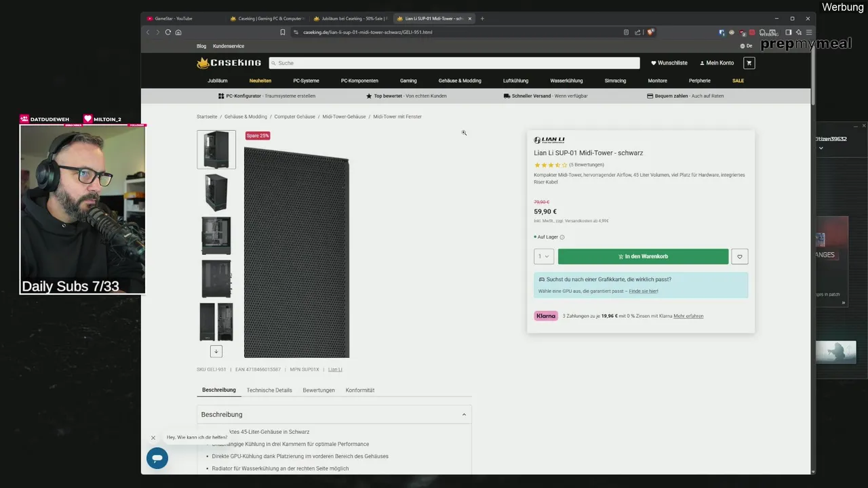The image size is (868, 488).
Task: Open Neuheiten menu
Action: coord(260,81)
